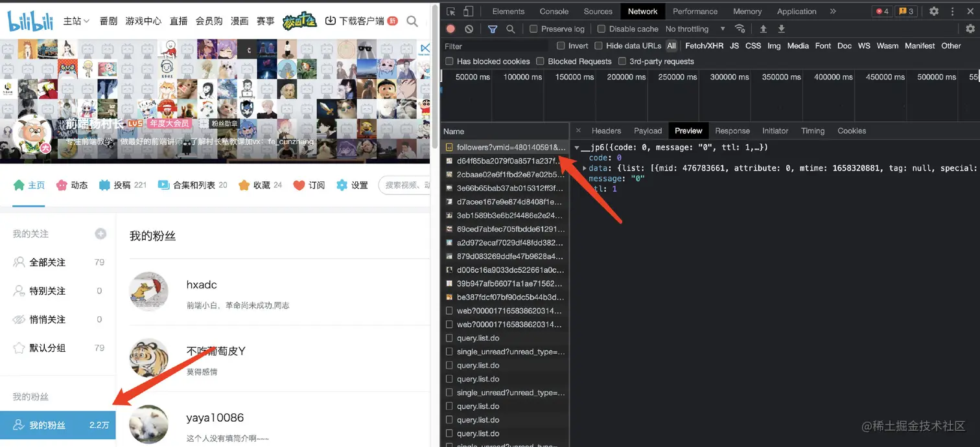The image size is (980, 447).
Task: Switch to the Elements panel
Action: 508,11
